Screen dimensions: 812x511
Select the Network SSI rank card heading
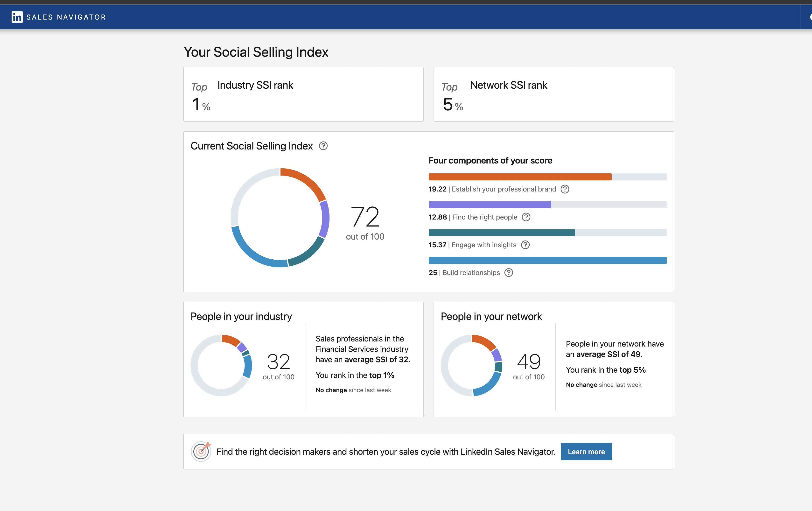[509, 85]
